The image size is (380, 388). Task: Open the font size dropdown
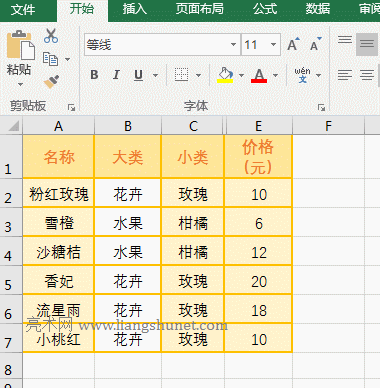(274, 44)
